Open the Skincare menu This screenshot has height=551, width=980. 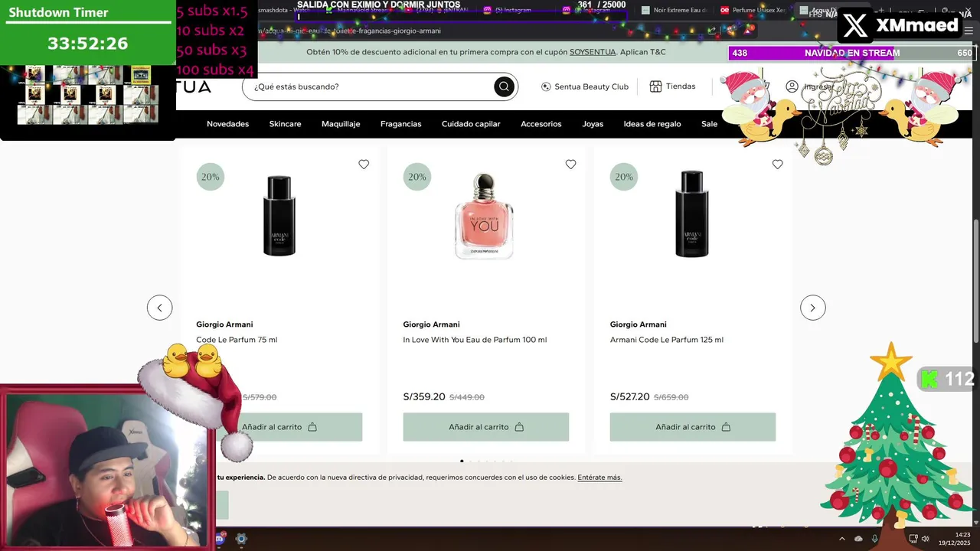(285, 124)
